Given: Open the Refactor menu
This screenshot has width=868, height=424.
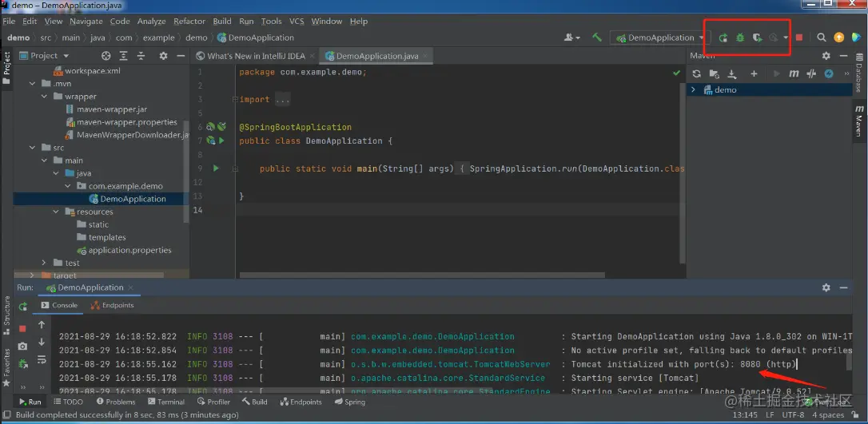Looking at the screenshot, I should coord(189,21).
